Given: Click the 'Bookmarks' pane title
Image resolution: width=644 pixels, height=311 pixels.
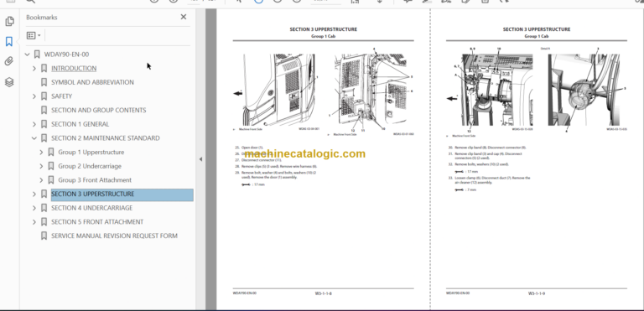Looking at the screenshot, I should click(x=41, y=18).
